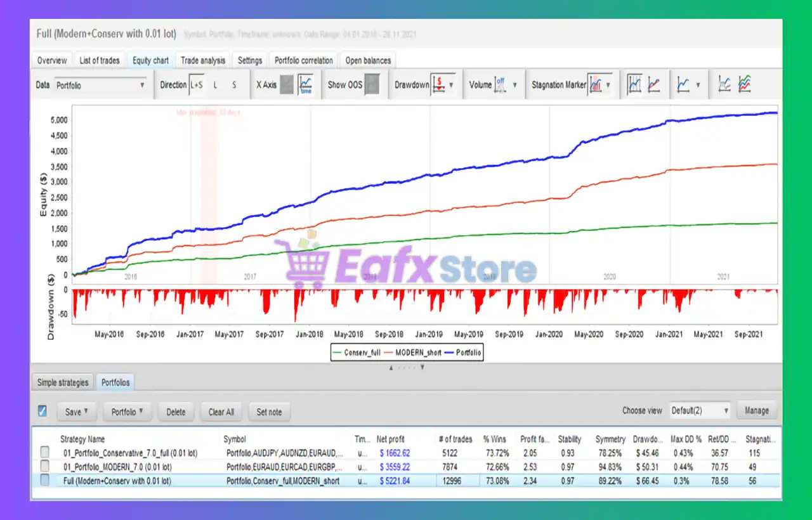Screen dimensions: 812x520
Task: Click the Stagnation Marker chart icon
Action: click(595, 84)
